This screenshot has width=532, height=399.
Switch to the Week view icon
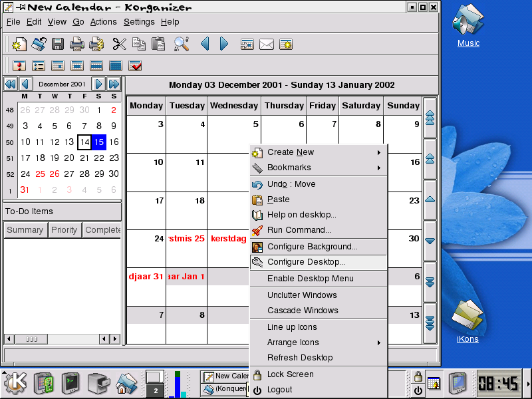click(x=96, y=65)
